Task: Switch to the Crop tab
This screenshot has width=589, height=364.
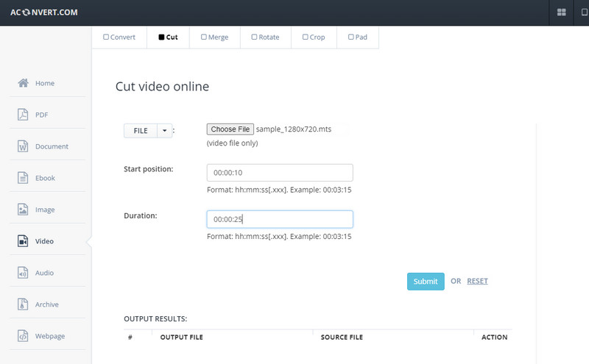Action: [313, 37]
